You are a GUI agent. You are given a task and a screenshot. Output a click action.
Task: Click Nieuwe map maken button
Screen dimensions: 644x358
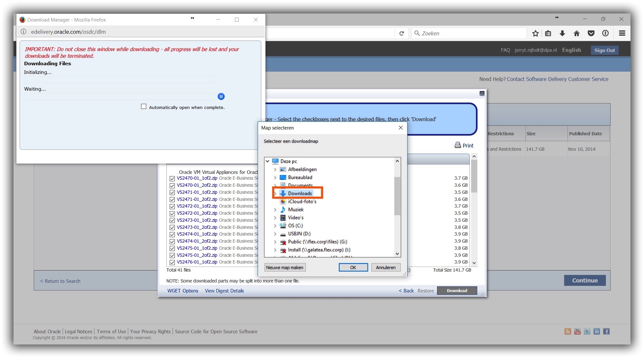point(285,267)
